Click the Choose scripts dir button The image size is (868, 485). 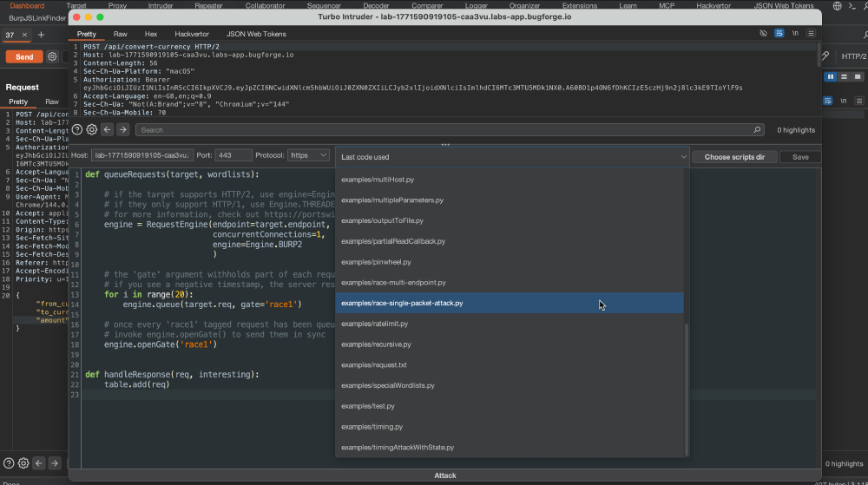click(734, 157)
